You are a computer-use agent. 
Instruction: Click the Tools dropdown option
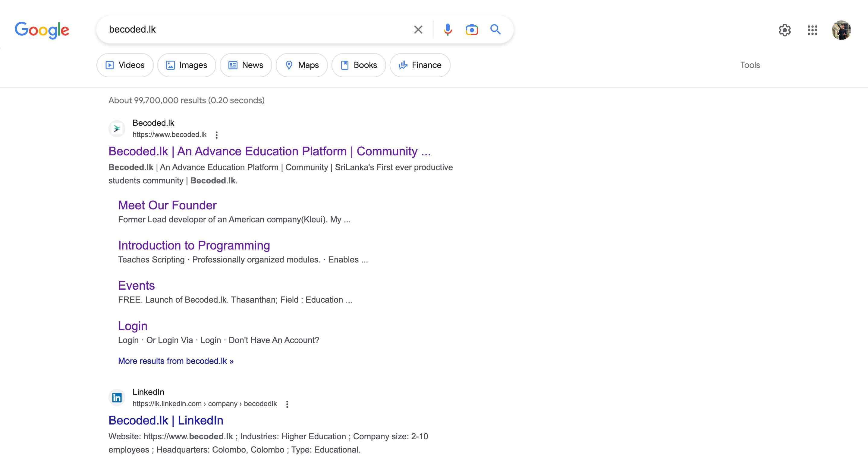click(x=750, y=65)
